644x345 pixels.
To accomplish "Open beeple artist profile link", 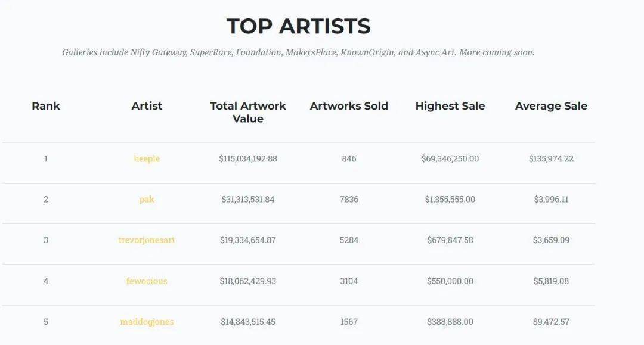I will point(147,158).
